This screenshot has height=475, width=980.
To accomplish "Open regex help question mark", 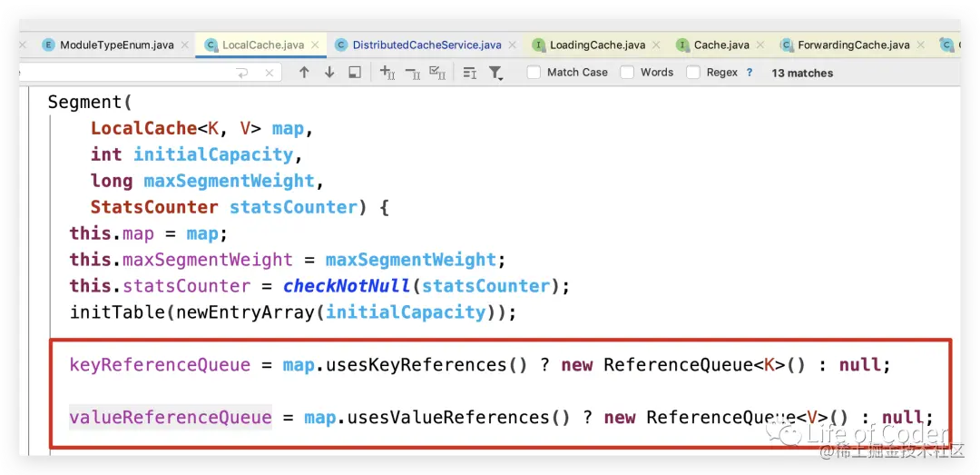I will click(750, 73).
